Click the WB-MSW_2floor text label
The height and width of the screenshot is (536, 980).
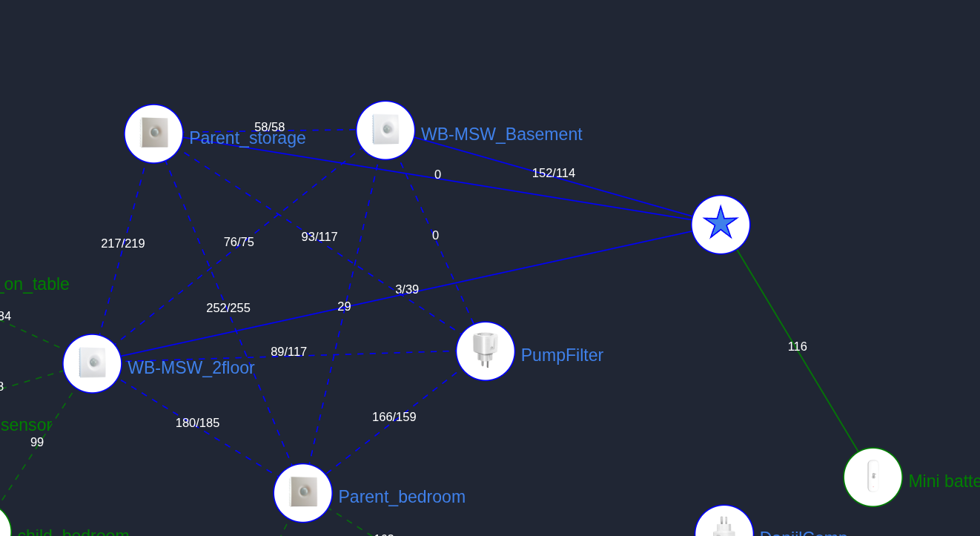(x=191, y=368)
